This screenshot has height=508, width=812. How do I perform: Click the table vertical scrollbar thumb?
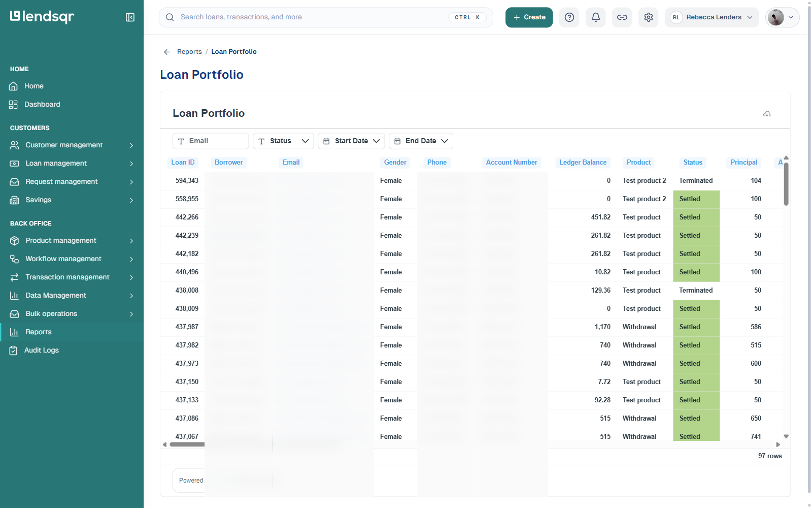(x=786, y=184)
